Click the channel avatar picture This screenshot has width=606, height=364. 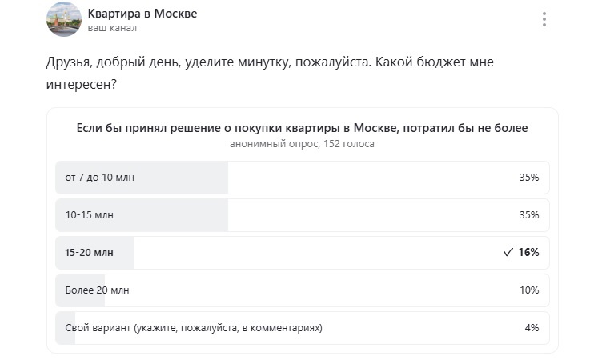pos(62,19)
